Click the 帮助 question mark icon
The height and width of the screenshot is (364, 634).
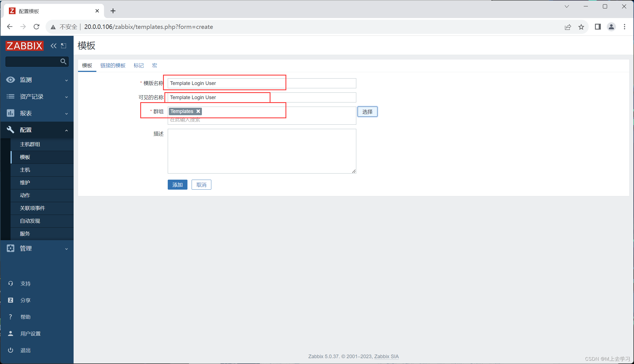pyautogui.click(x=11, y=317)
